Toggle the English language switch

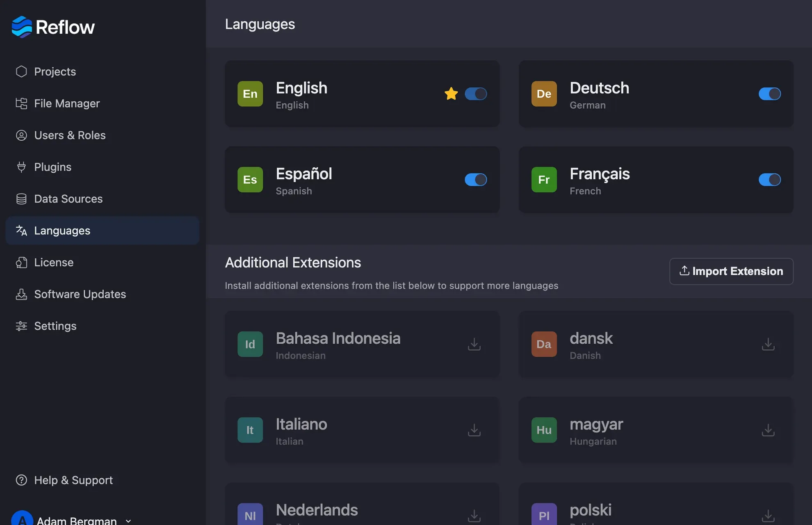[476, 94]
